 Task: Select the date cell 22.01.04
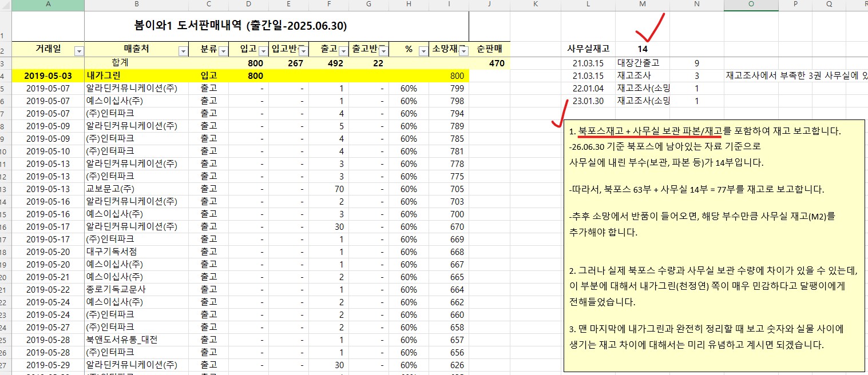tap(588, 88)
